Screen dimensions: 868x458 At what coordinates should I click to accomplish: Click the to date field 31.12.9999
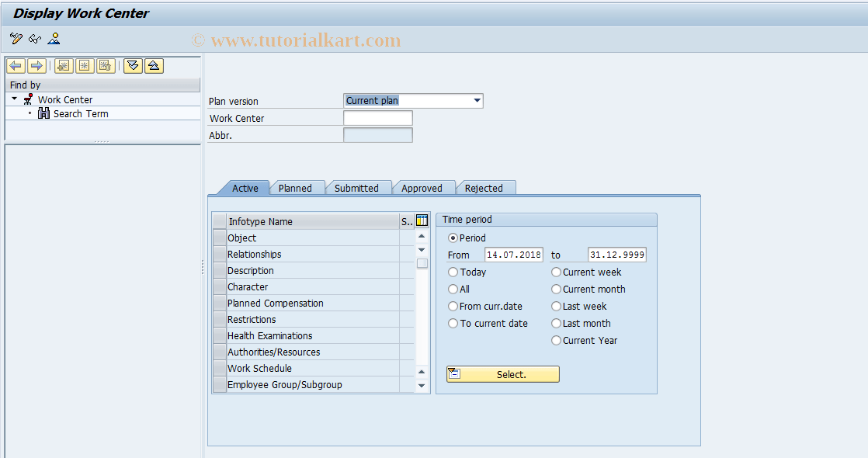click(617, 255)
